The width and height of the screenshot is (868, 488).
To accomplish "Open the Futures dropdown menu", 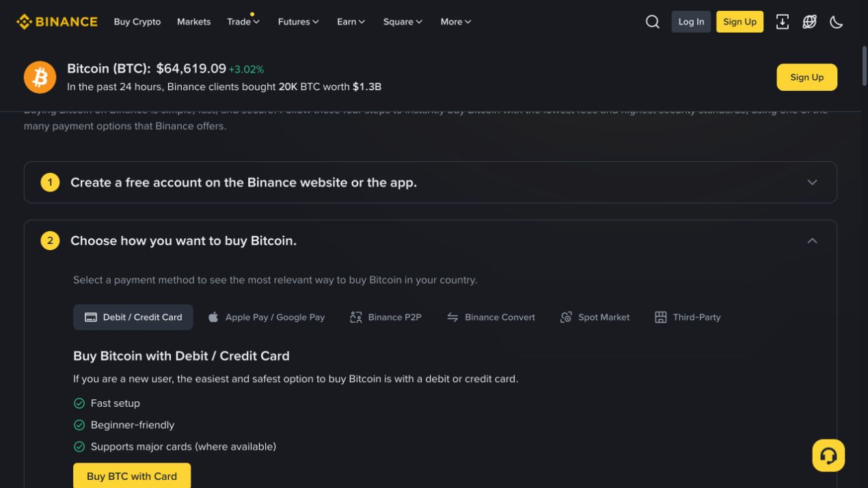I will click(299, 22).
